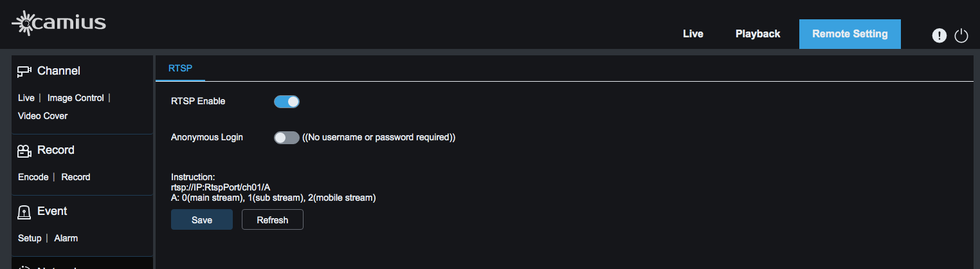Screen dimensions: 980x269
Task: Go to Video Cover settings
Action: click(x=42, y=116)
